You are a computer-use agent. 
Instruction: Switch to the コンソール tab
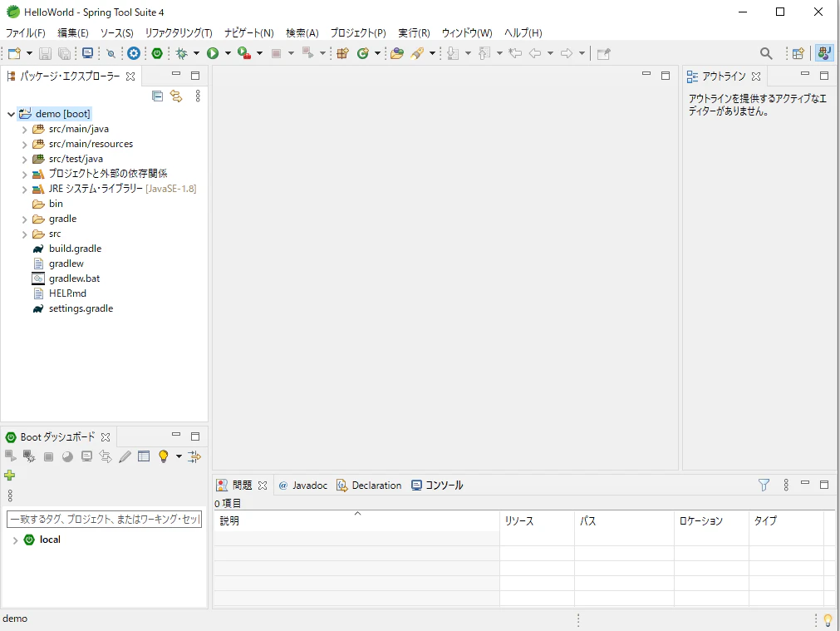tap(437, 486)
